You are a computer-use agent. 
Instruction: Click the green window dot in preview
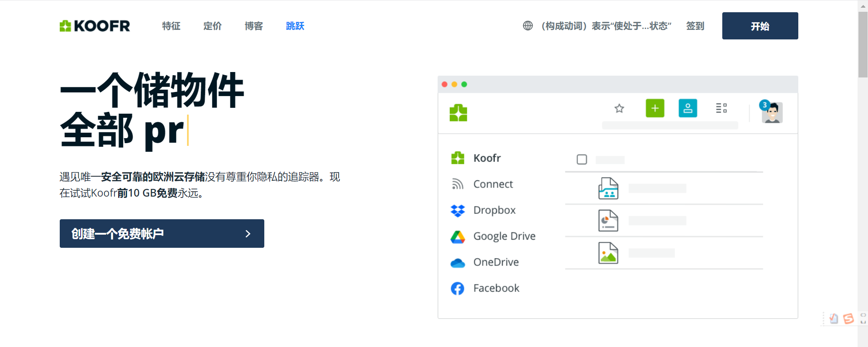click(x=464, y=84)
